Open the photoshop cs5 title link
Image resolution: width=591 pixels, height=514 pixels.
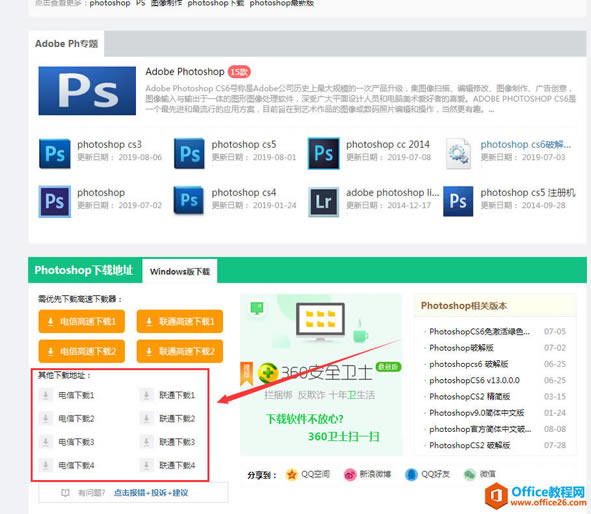(x=244, y=144)
